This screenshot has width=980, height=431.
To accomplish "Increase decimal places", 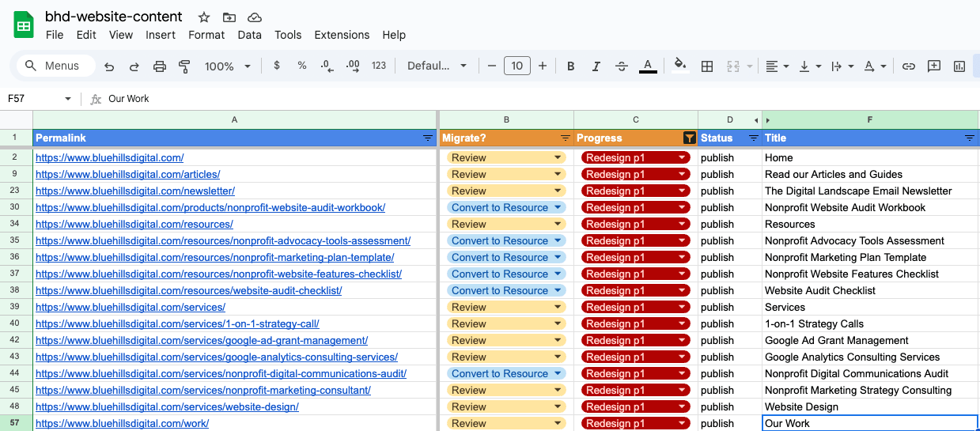I will pyautogui.click(x=353, y=66).
